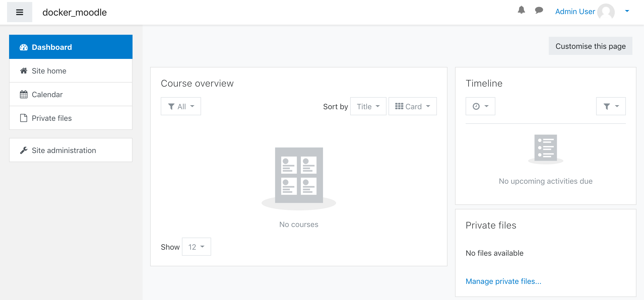Go to docker_moodle site title
The width and height of the screenshot is (644, 300).
(x=75, y=12)
